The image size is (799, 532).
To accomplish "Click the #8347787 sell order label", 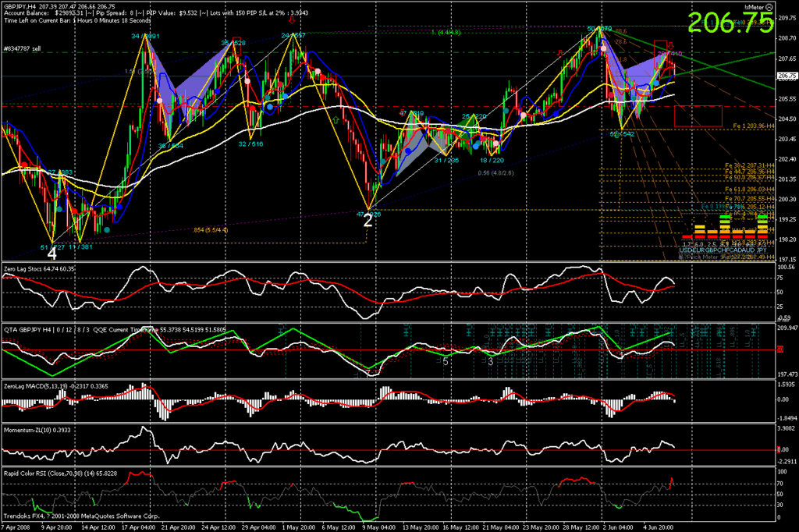I will 23,48.
